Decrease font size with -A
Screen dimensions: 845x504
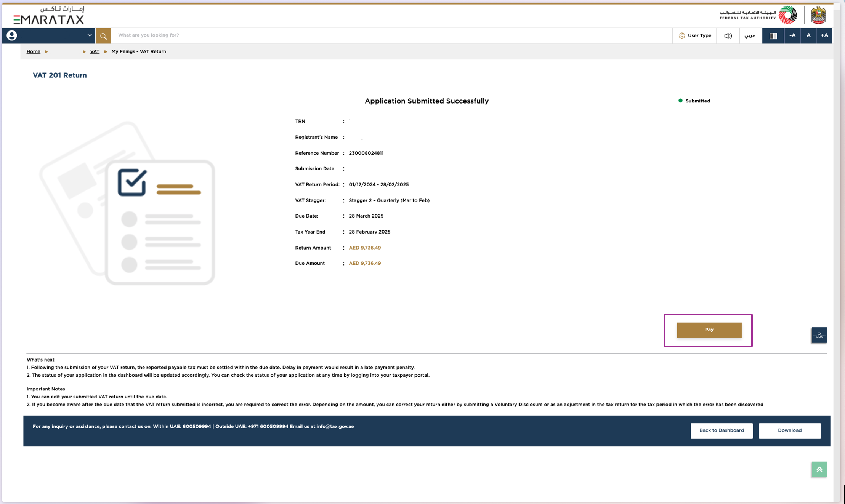click(x=792, y=35)
